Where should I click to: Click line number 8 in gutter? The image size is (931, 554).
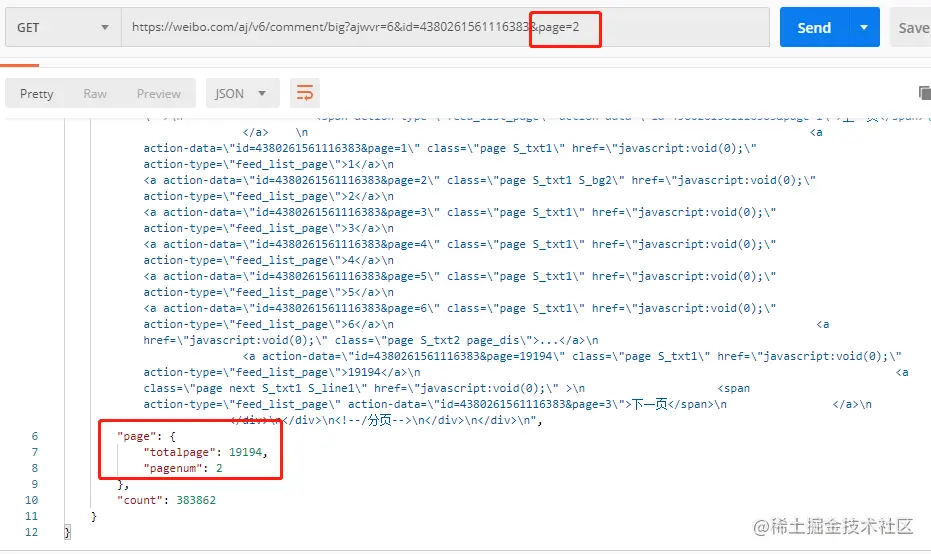(34, 468)
